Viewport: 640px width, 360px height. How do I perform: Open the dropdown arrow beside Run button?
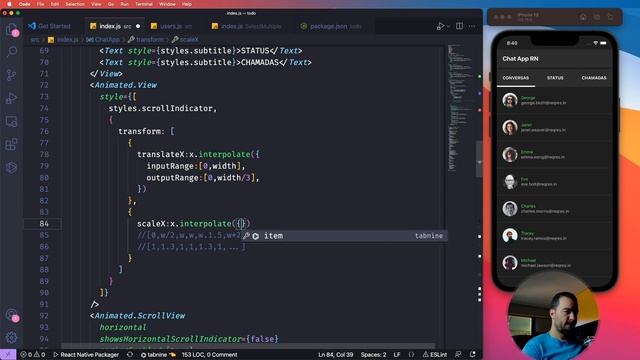click(448, 26)
